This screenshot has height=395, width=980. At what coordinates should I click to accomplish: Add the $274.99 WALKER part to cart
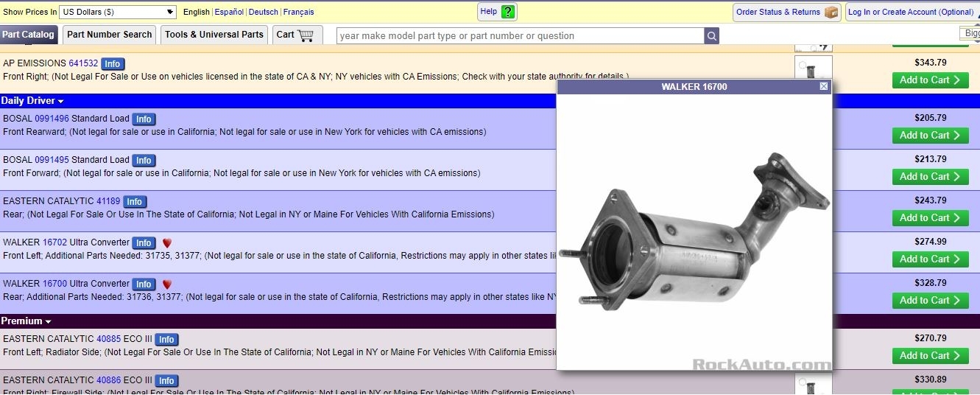coord(930,259)
